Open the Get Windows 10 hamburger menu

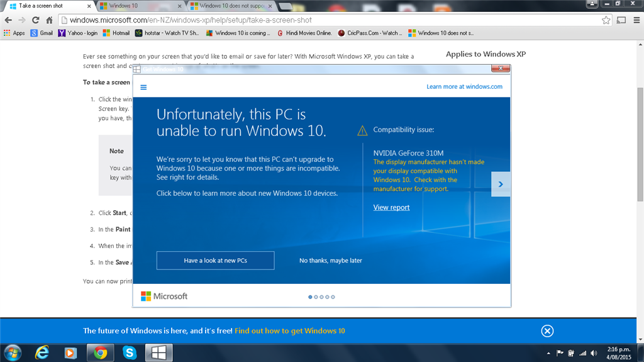tap(143, 88)
